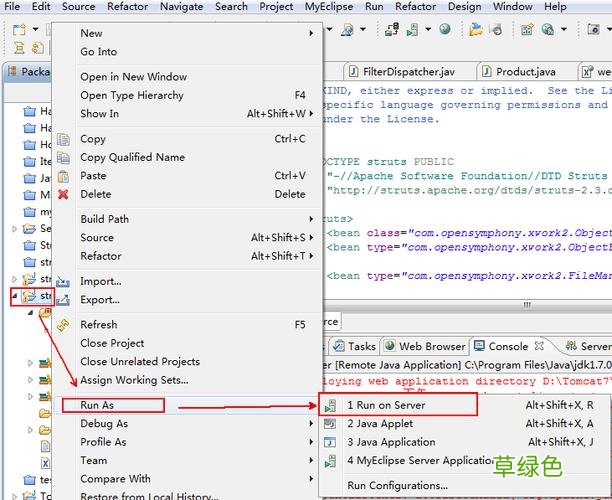This screenshot has width=612, height=500.
Task: Click the open folder toolbar icon
Action: tap(475, 29)
